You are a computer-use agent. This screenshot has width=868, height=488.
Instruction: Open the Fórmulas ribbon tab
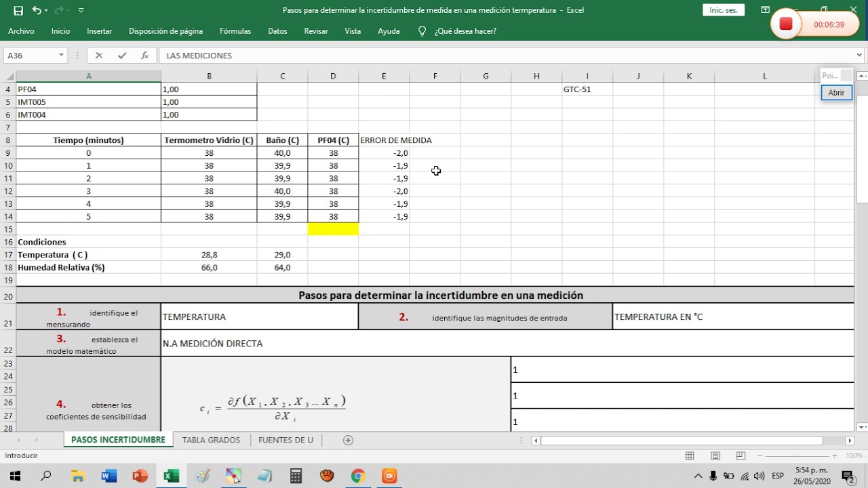tap(235, 31)
